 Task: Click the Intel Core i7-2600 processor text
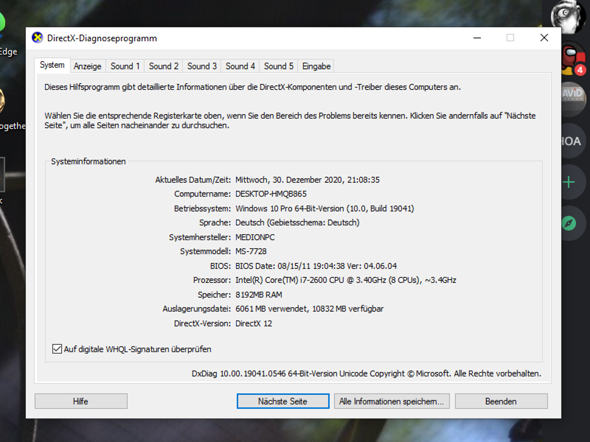click(x=346, y=280)
